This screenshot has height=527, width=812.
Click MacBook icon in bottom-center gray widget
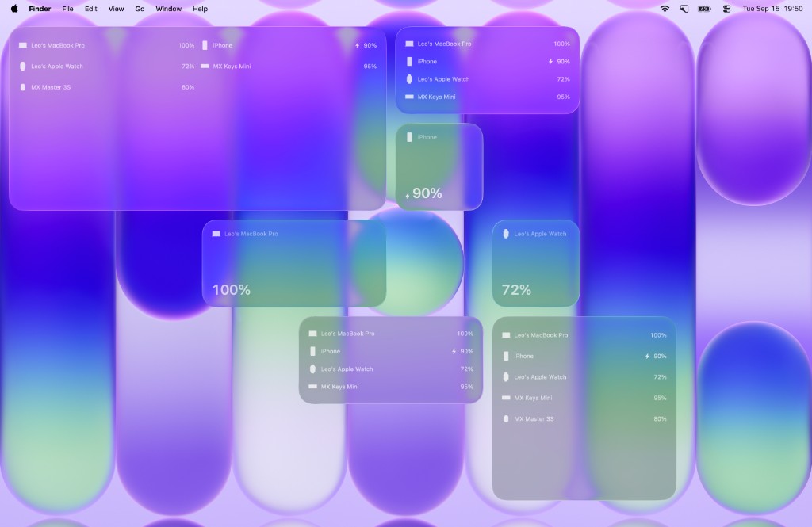click(x=312, y=334)
